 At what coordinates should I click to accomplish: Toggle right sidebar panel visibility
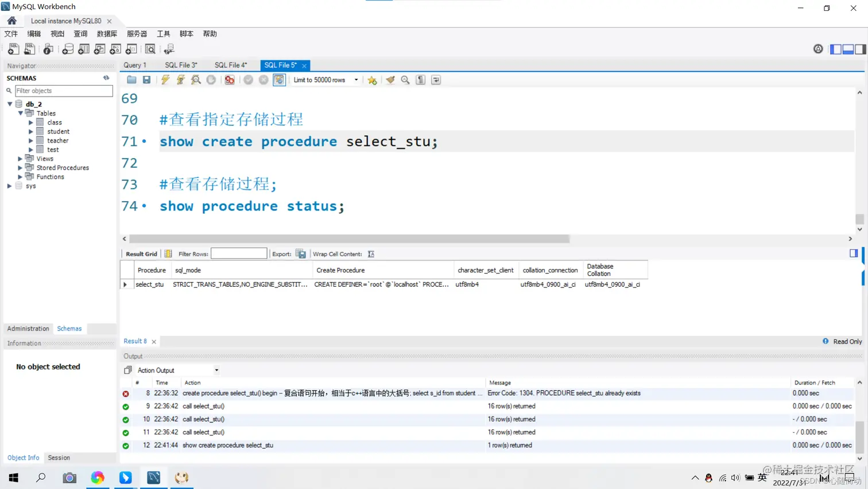(x=860, y=49)
